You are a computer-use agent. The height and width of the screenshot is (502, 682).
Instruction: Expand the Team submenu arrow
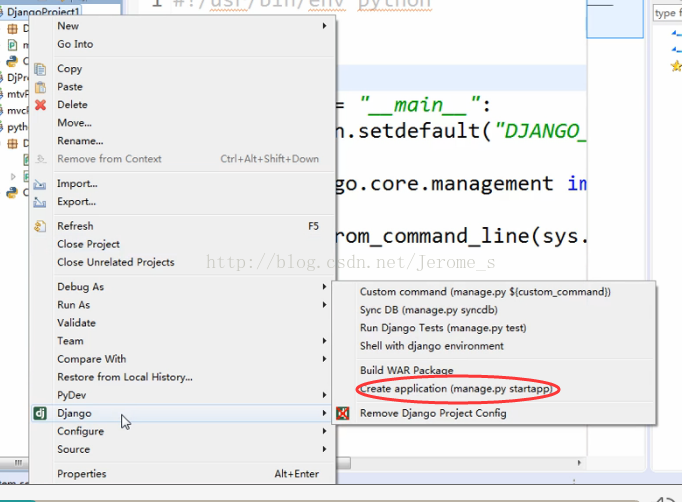[x=324, y=341]
